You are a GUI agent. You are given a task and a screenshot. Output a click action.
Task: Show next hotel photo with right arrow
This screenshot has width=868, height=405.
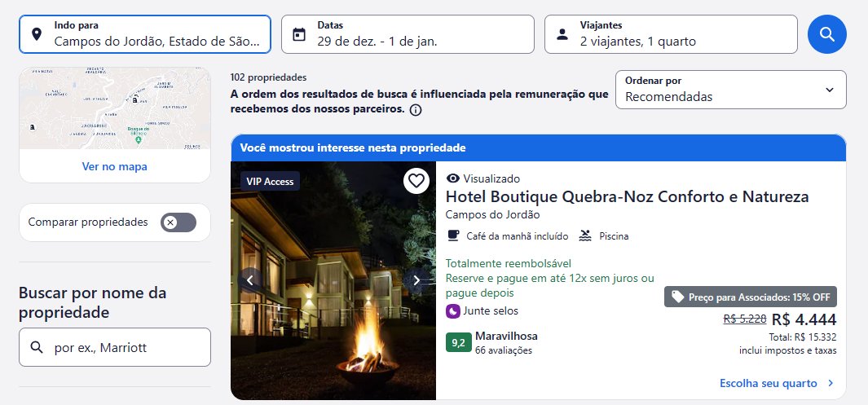[x=416, y=280]
